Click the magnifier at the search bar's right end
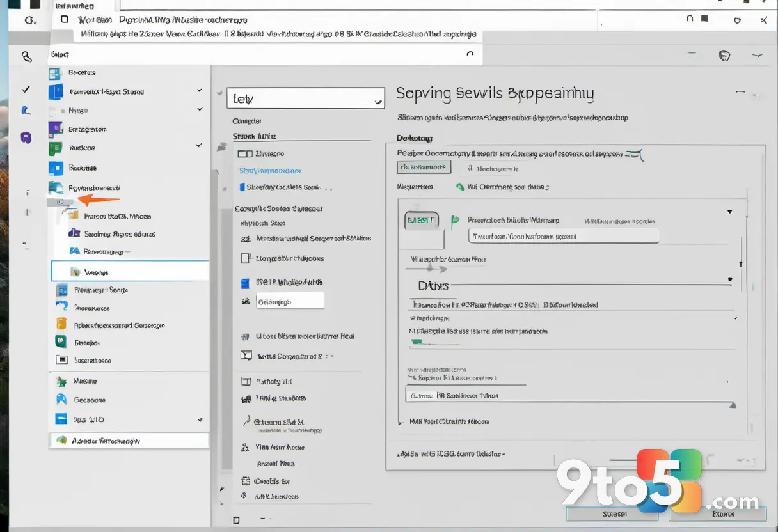The width and height of the screenshot is (778, 532). 470,54
